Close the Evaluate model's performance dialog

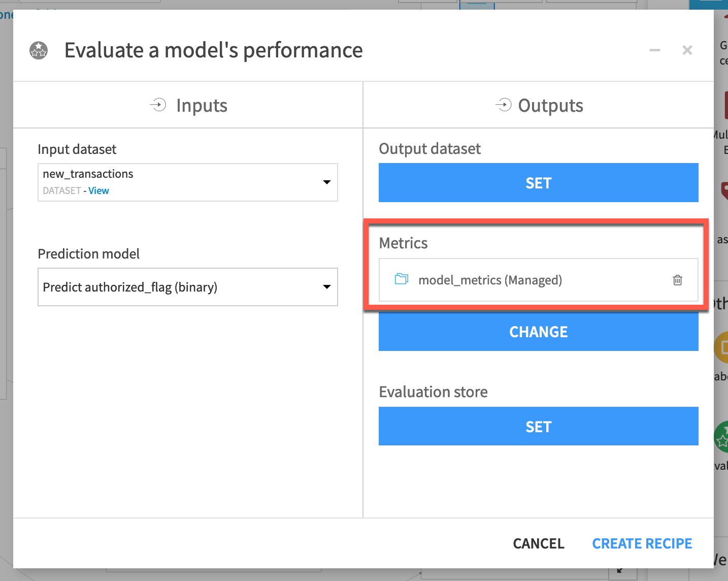687,50
